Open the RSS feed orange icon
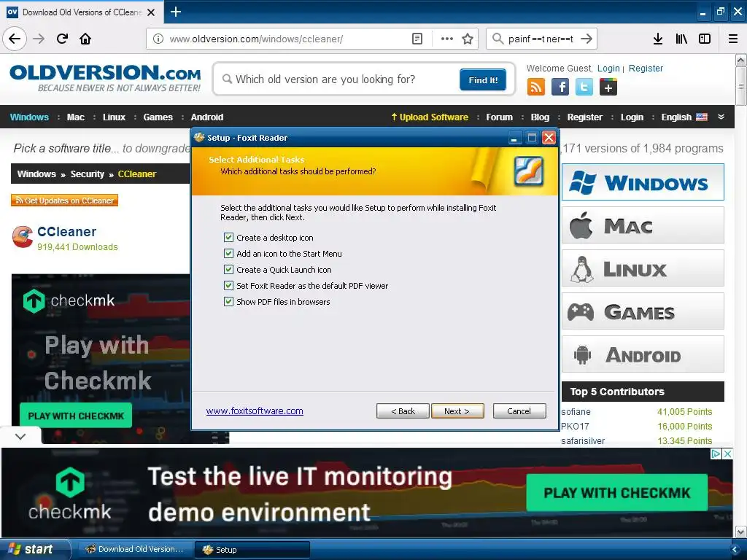This screenshot has height=560, width=747. [x=536, y=87]
